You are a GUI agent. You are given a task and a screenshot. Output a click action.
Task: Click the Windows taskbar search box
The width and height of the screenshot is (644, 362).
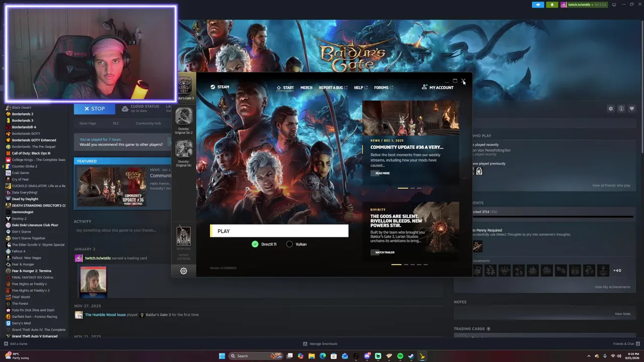pos(255,356)
